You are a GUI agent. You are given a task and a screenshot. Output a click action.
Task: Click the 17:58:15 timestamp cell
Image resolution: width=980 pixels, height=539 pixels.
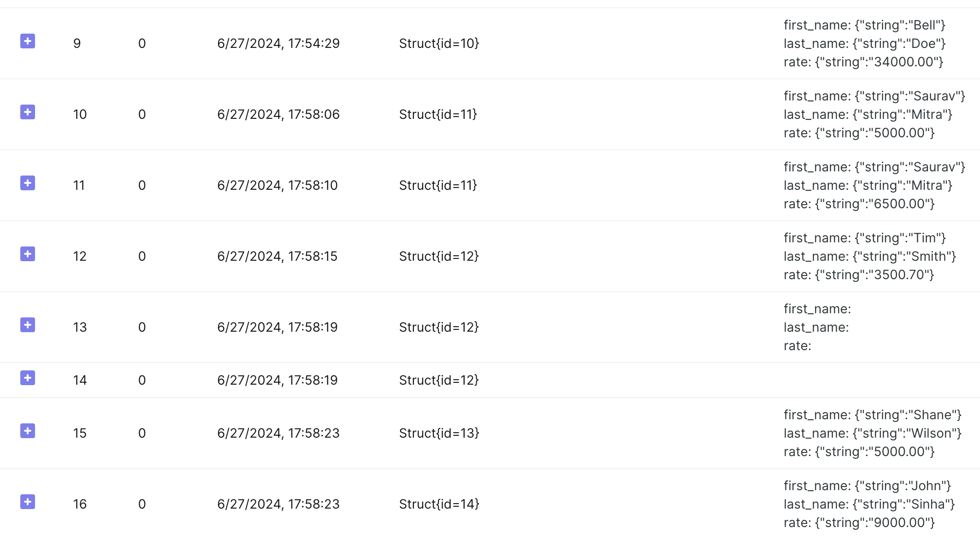277,256
